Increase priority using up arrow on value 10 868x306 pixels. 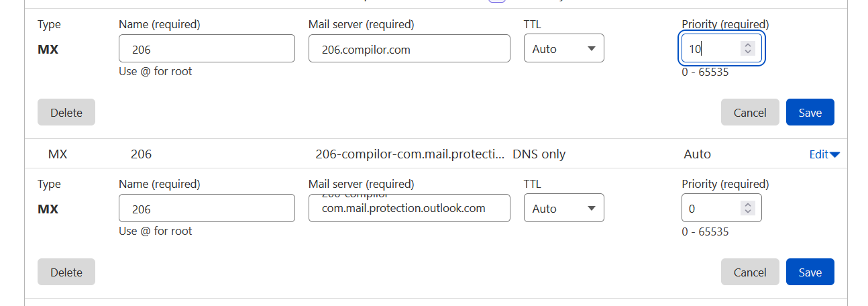[x=748, y=45]
